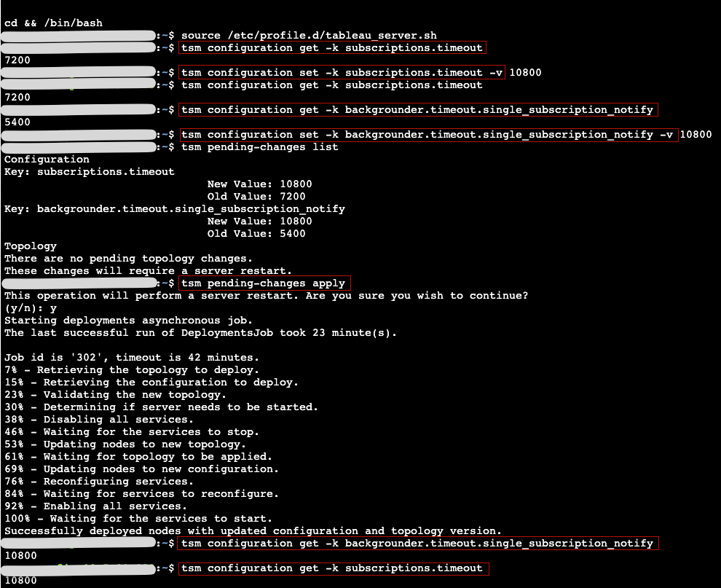
Task: Click the 'tsm configuration set -k subscriptions.timeout -v' command
Action: tap(342, 72)
